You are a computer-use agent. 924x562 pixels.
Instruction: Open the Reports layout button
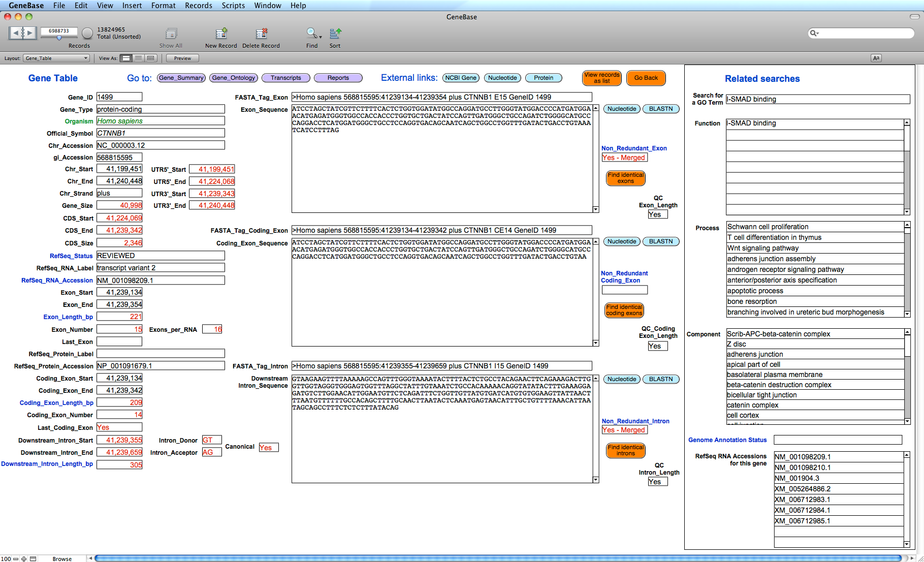click(338, 78)
